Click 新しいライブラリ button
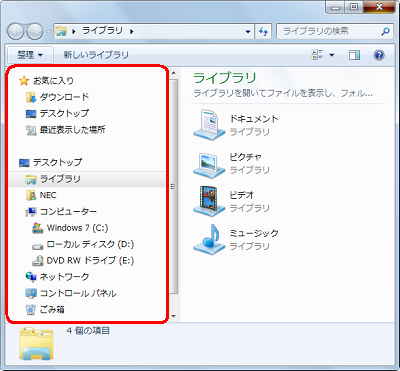Screen dimensions: 400x371 96,55
